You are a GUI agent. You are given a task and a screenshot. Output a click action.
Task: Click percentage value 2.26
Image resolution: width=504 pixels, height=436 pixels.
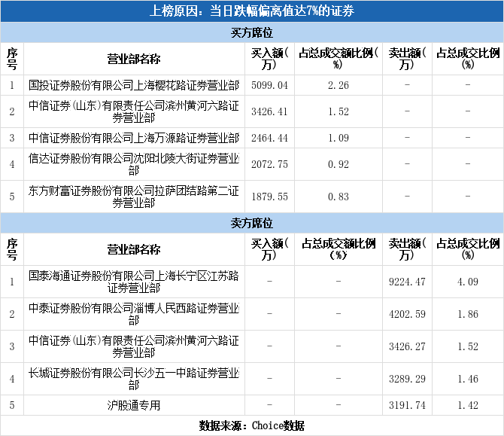pos(339,85)
